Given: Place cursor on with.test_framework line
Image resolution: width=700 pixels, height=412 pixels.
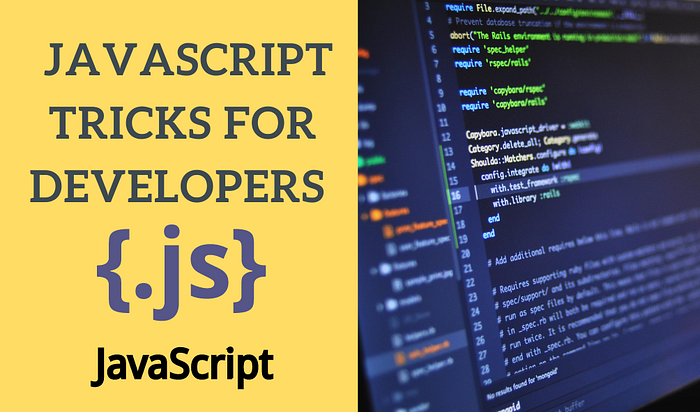Looking at the screenshot, I should coord(535,183).
